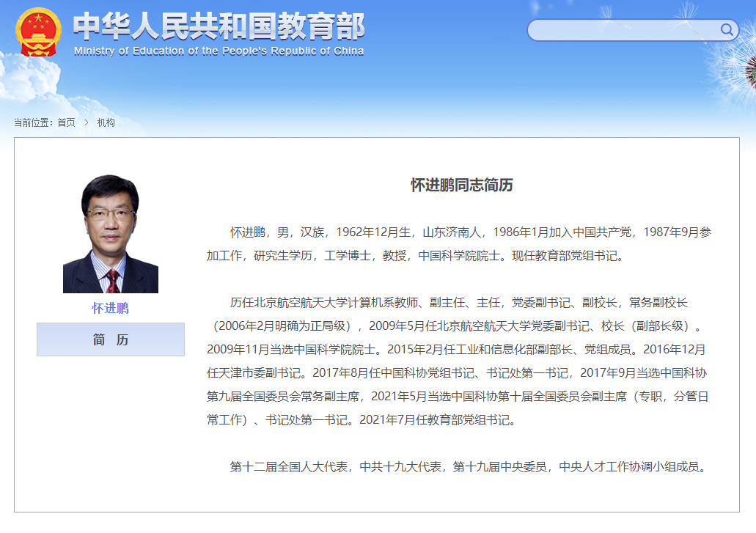Focus the site search text box

coord(623,30)
